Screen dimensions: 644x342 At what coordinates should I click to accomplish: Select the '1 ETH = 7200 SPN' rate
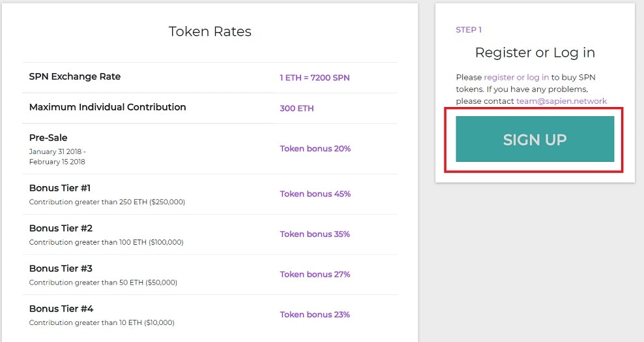coord(315,78)
